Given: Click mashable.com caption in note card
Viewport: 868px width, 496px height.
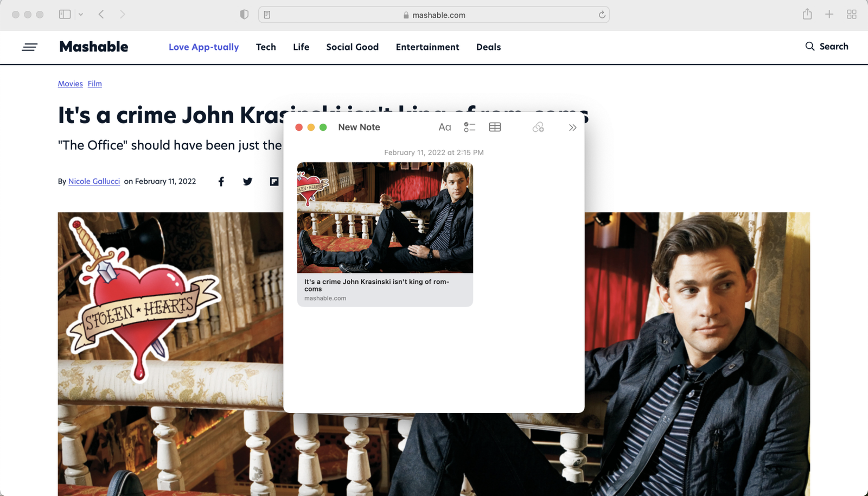Looking at the screenshot, I should [325, 298].
